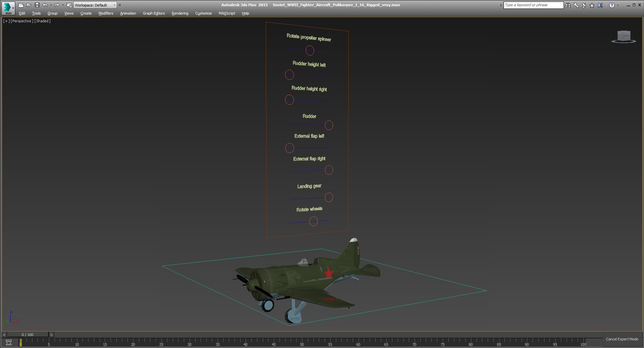Open the Rendering menu
644x348 pixels.
point(180,13)
